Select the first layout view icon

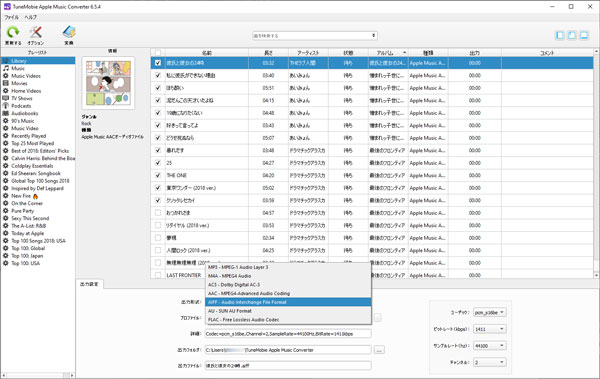(560, 36)
